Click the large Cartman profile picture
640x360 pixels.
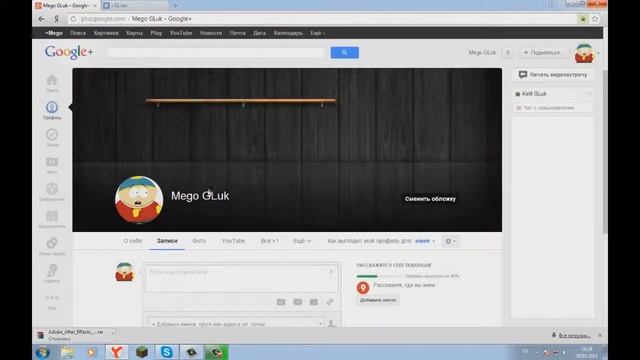(139, 200)
